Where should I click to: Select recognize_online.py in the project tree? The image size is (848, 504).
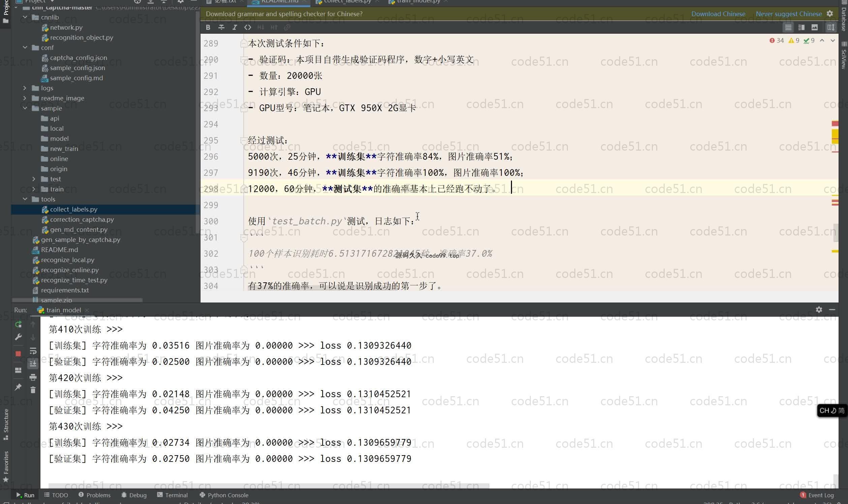[70, 270]
